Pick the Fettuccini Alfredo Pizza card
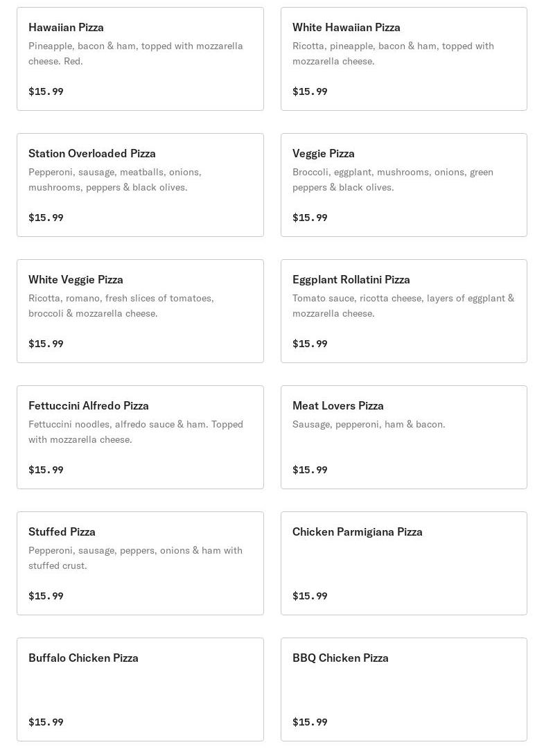 (140, 437)
